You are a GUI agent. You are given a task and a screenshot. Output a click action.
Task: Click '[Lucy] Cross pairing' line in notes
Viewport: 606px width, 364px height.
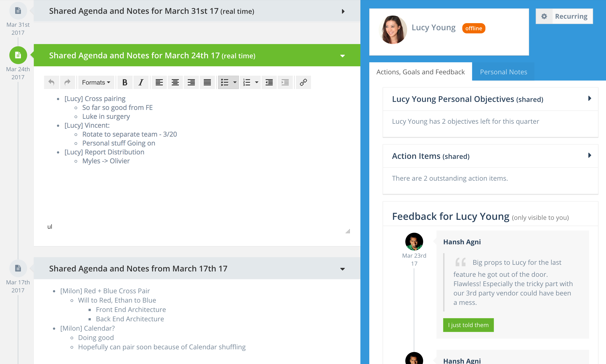point(95,99)
